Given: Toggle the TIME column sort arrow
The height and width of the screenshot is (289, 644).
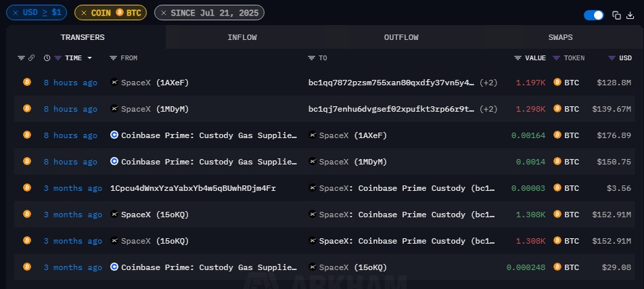Looking at the screenshot, I should click(90, 58).
